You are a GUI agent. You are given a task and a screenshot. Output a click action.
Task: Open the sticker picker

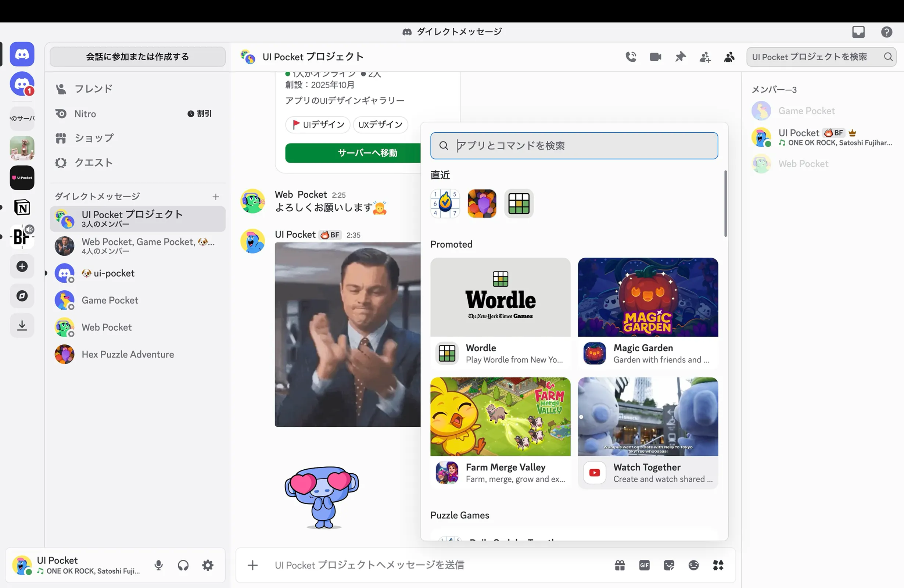(x=669, y=565)
